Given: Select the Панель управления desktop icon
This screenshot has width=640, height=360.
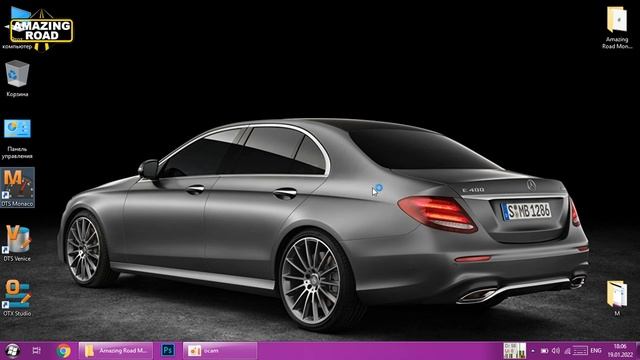Looking at the screenshot, I should pyautogui.click(x=17, y=139).
